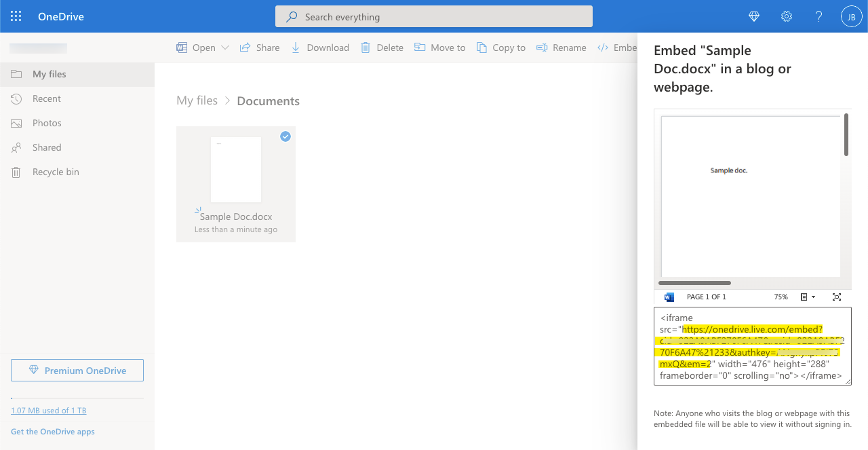Click the My files breadcrumb link
This screenshot has width=868, height=450.
coord(197,100)
